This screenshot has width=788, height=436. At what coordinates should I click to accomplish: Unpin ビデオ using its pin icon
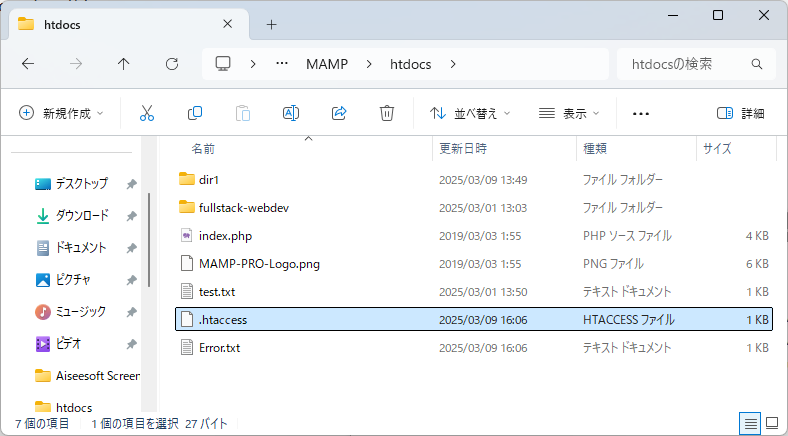point(131,344)
